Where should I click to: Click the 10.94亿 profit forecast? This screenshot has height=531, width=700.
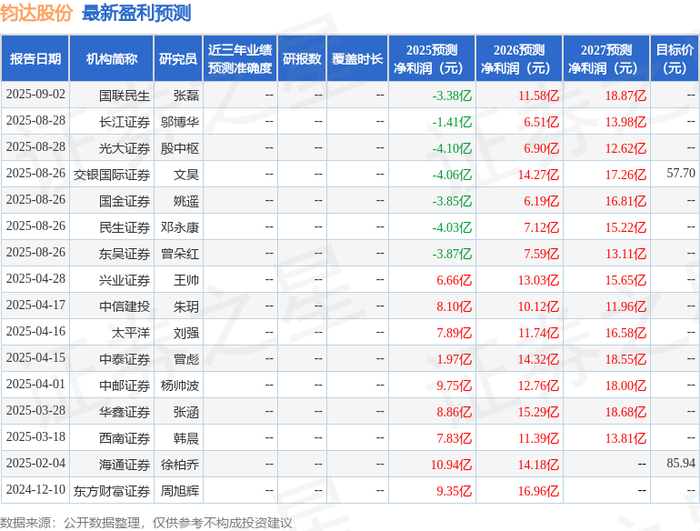(x=451, y=464)
